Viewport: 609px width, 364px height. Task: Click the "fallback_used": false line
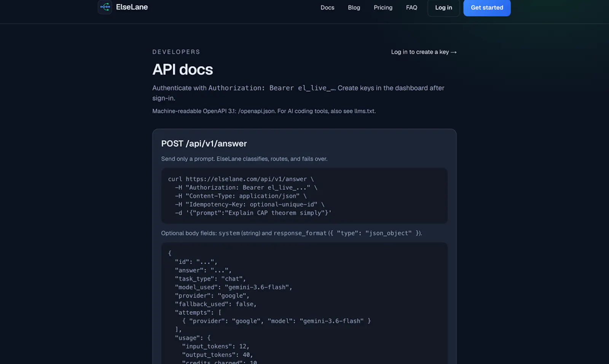point(216,304)
